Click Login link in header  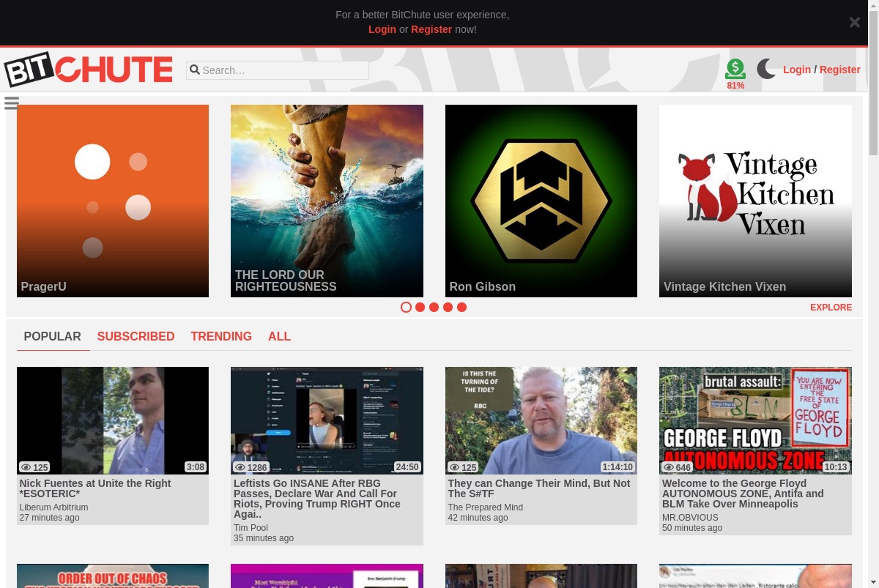point(797,70)
